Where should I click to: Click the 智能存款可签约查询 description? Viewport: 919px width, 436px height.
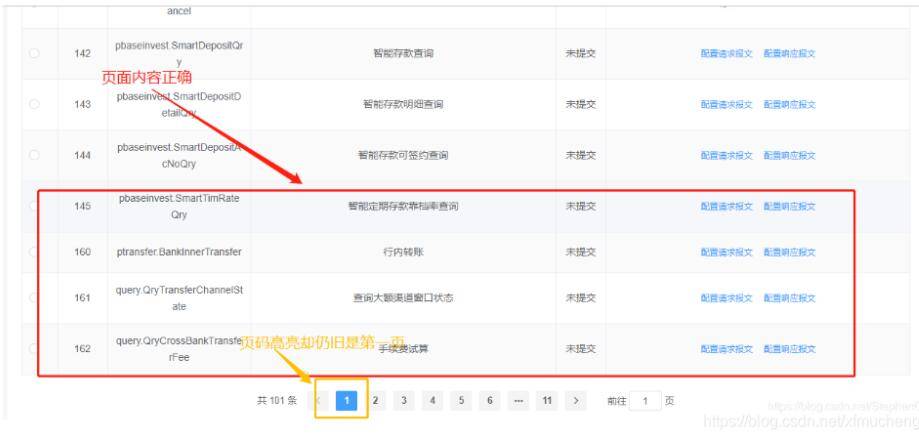[x=403, y=155]
